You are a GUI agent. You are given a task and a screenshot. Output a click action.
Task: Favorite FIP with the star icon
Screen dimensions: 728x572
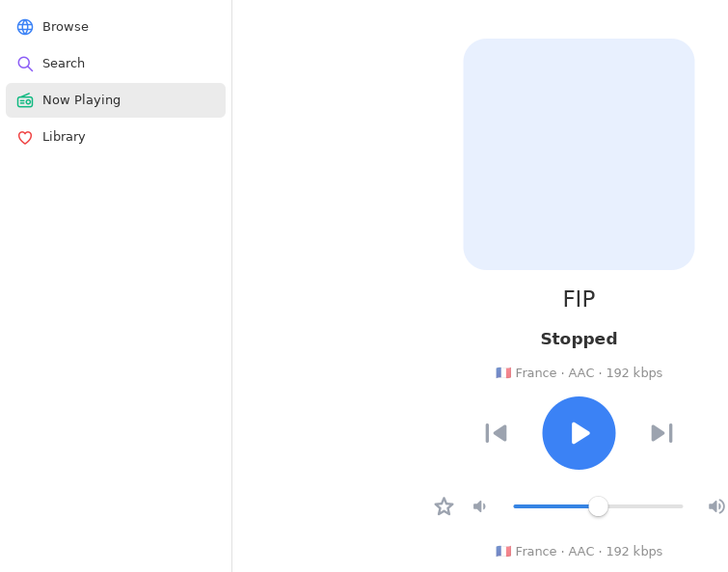point(444,506)
